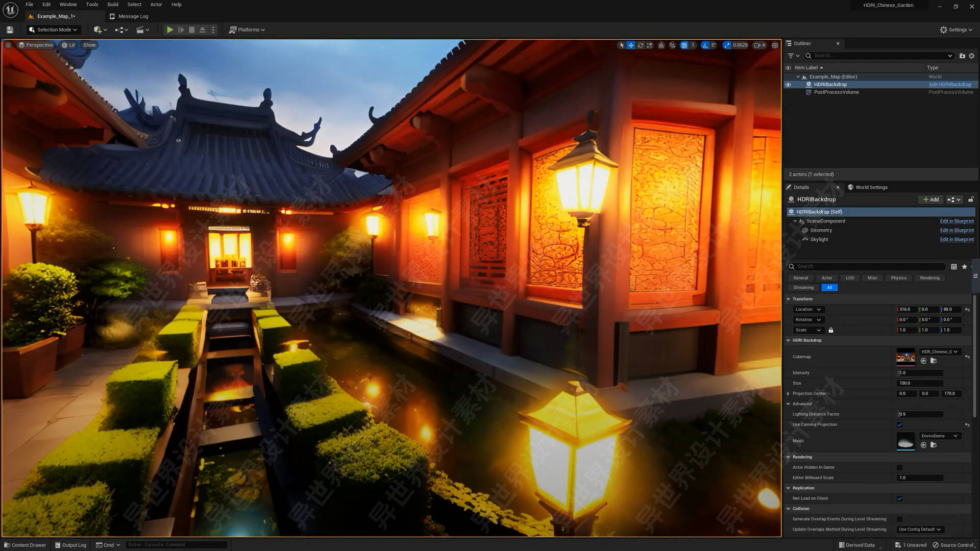Uncheck Use Camera Projection checkbox
This screenshot has width=980, height=551.
899,424
